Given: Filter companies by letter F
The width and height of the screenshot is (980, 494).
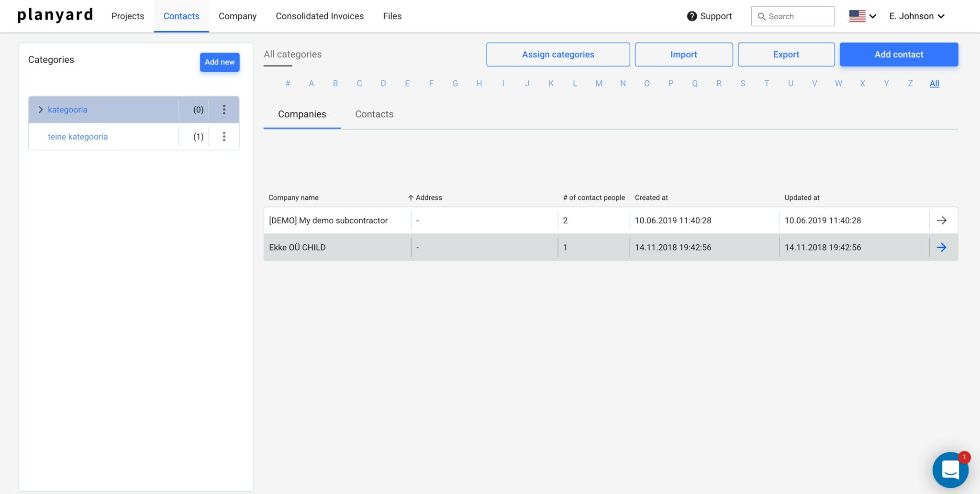Looking at the screenshot, I should point(431,83).
